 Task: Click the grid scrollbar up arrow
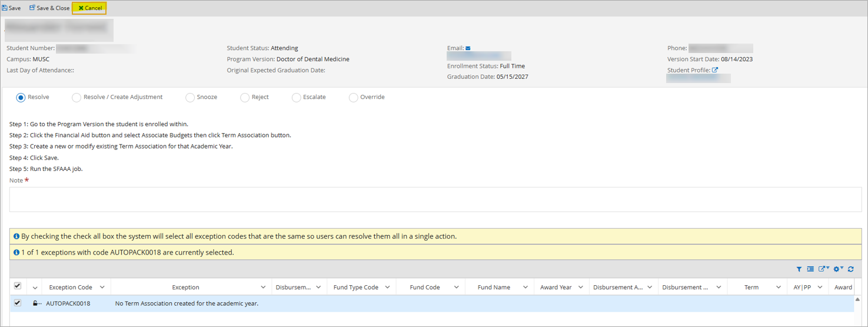click(x=858, y=299)
